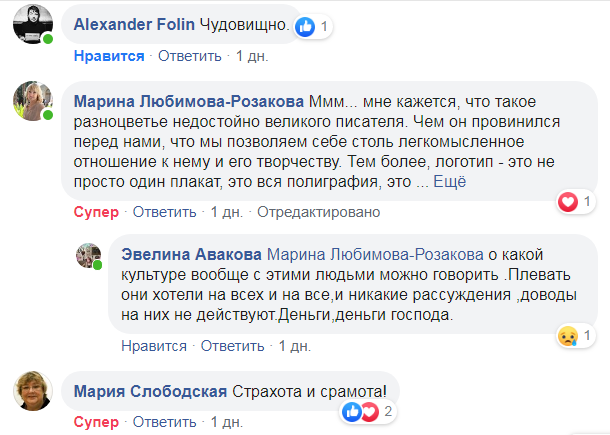Click the heart reaction on Marina's comment
Viewport: 610px width, 435px height.
(x=567, y=202)
